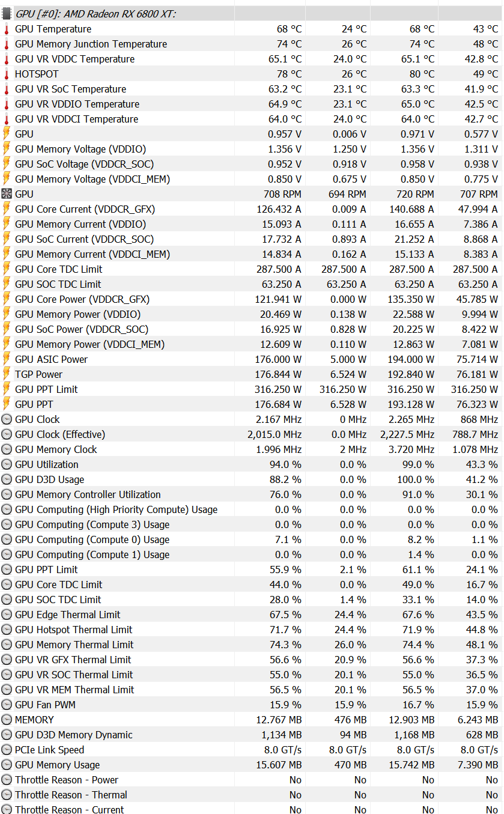Select the 'GPU Memory Current (VDDIO)' label
The image size is (504, 814).
click(x=80, y=224)
